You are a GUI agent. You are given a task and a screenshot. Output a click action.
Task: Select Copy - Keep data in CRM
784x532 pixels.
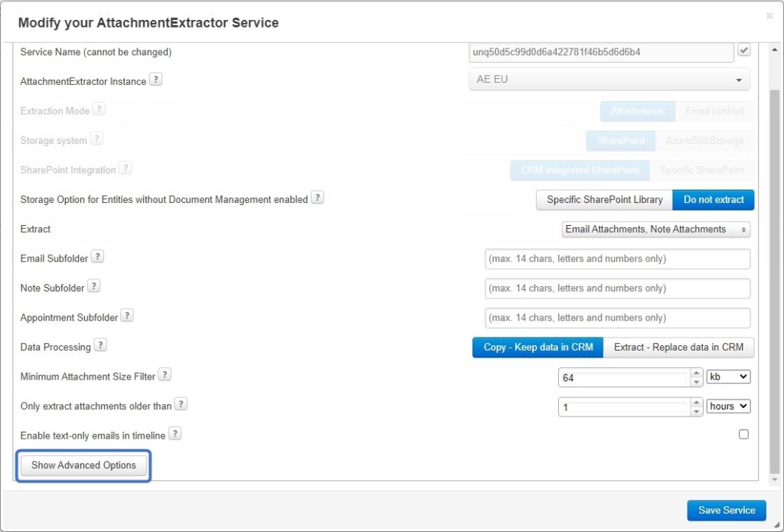click(x=538, y=347)
